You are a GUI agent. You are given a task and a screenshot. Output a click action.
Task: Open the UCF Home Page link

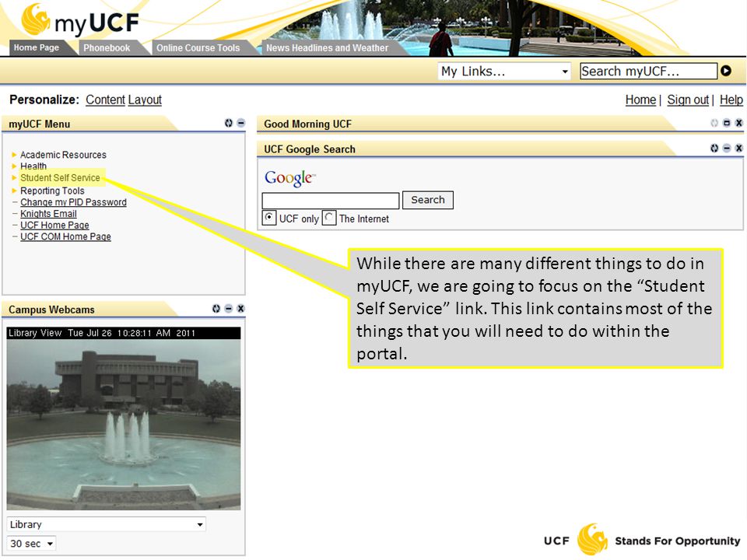(x=54, y=226)
